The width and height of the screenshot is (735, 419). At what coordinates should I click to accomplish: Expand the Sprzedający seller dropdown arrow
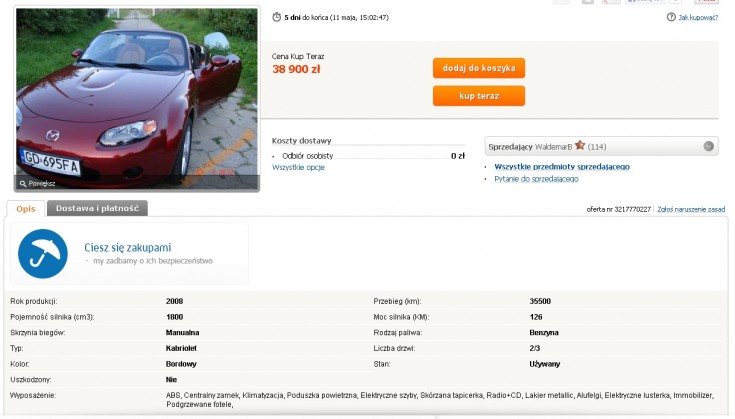click(708, 146)
